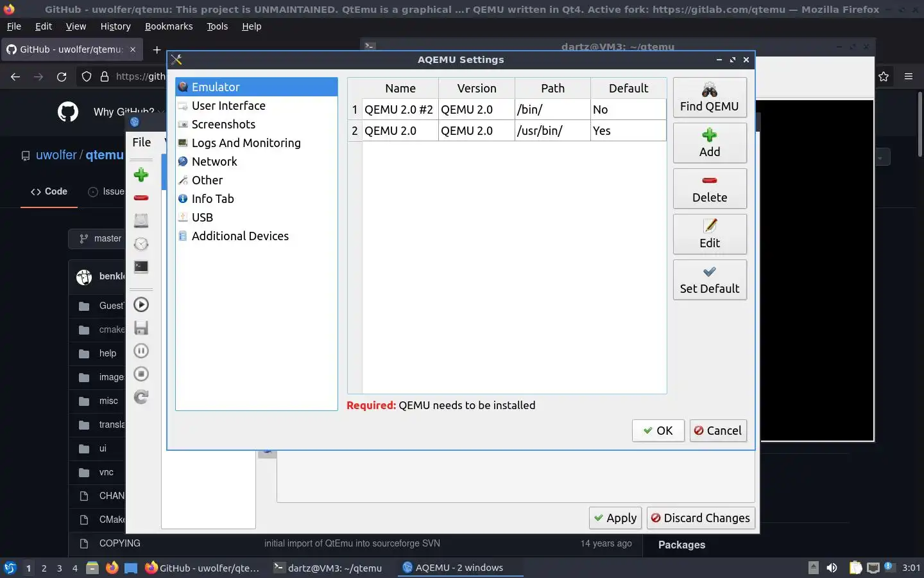924x578 pixels.
Task: Open Firefox Bookmarks menu
Action: click(169, 26)
